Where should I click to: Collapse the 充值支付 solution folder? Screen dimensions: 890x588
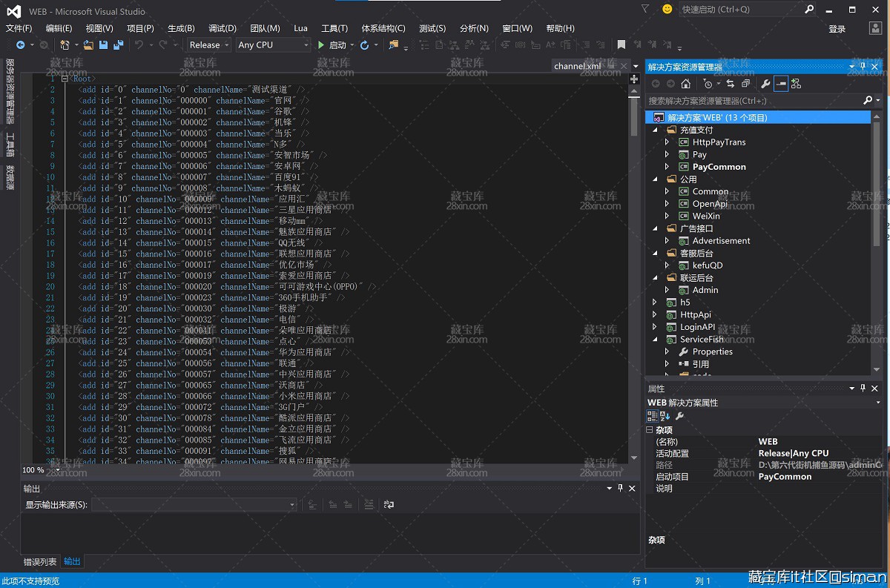tap(655, 130)
